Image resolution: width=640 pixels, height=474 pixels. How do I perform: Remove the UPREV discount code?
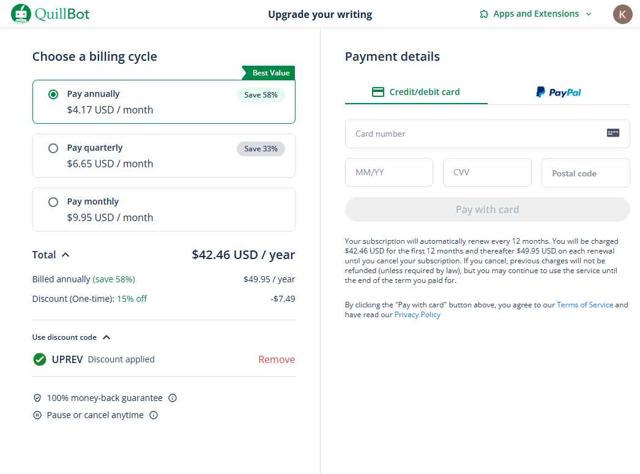click(276, 359)
